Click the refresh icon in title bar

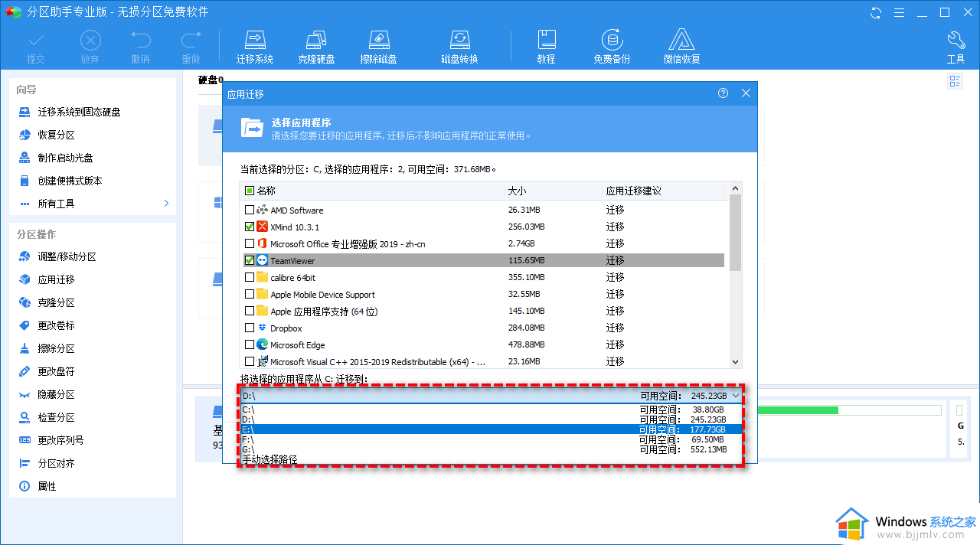[x=876, y=12]
